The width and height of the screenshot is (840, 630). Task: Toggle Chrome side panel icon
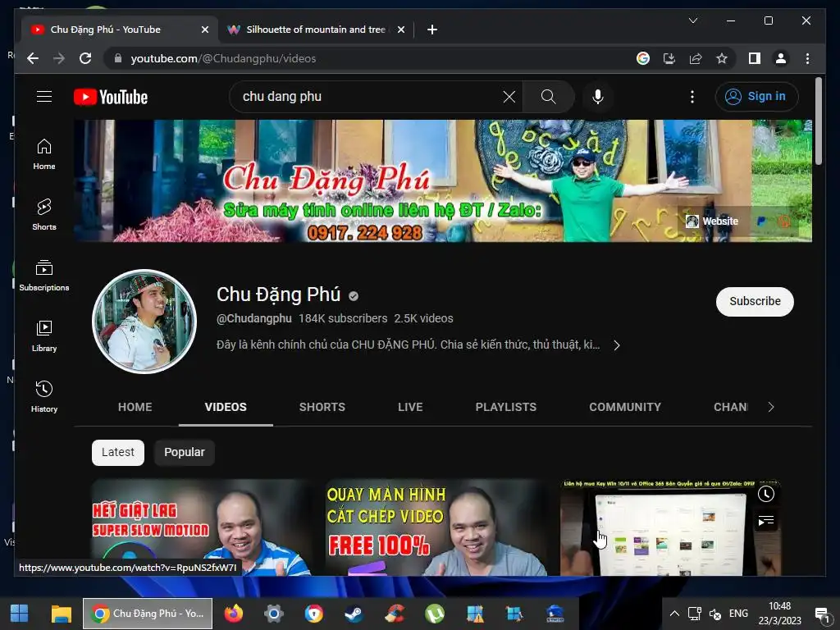click(755, 58)
